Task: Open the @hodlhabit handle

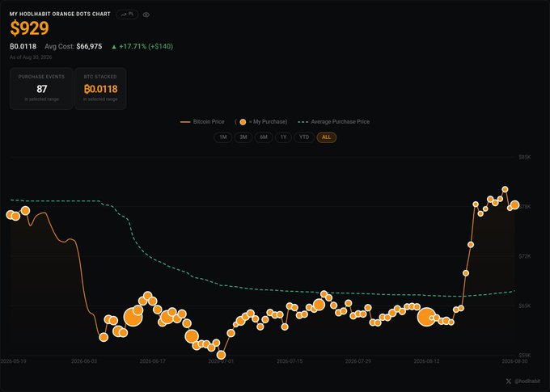Action: [x=527, y=381]
